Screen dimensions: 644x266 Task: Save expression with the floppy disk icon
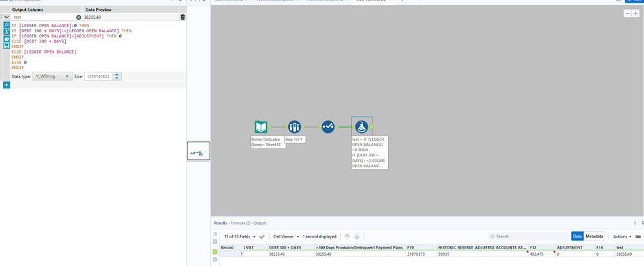click(x=6, y=46)
